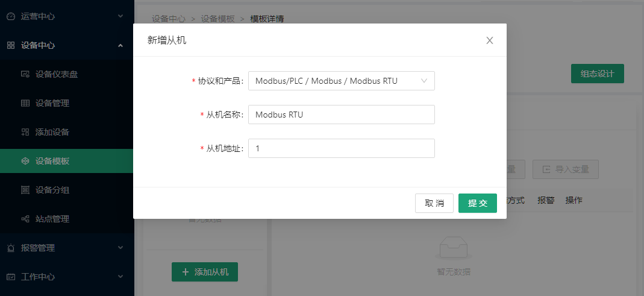Click the 工作中心 sidebar icon
Image resolution: width=644 pixels, height=296 pixels.
(x=11, y=277)
